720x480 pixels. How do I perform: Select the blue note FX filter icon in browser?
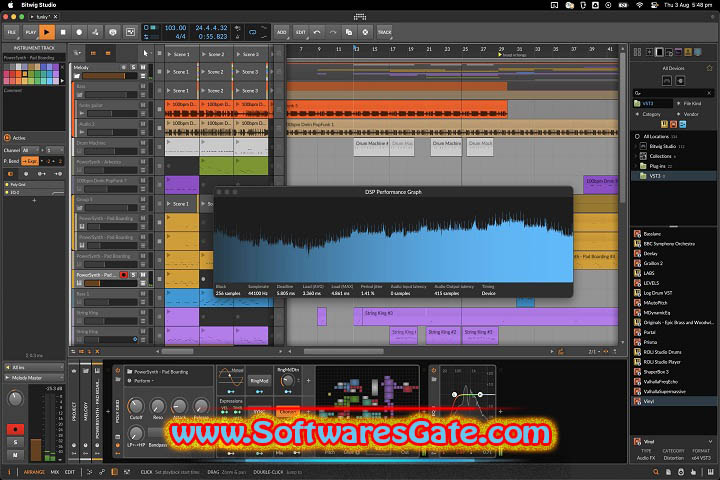pyautogui.click(x=682, y=124)
